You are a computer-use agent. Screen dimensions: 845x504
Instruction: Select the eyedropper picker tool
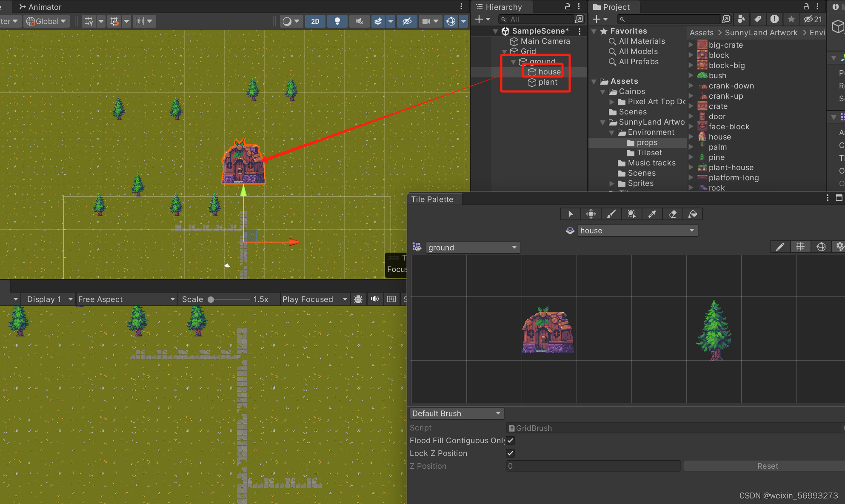(652, 214)
